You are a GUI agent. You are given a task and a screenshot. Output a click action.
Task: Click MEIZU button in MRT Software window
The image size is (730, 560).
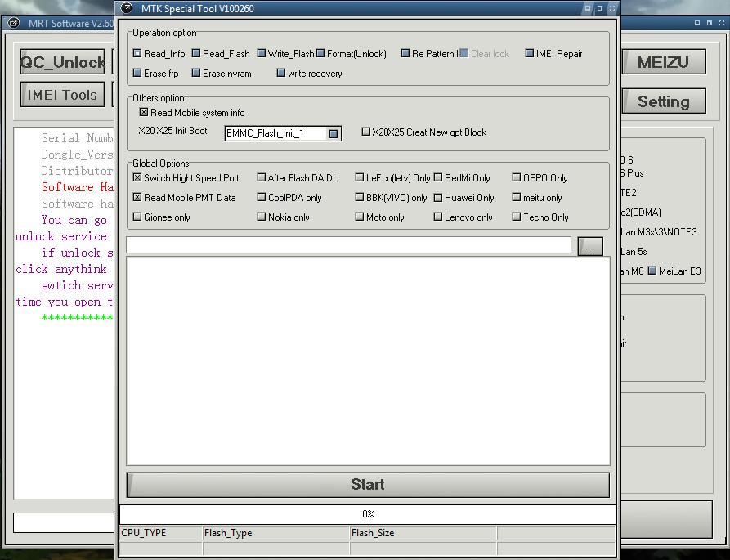(664, 62)
